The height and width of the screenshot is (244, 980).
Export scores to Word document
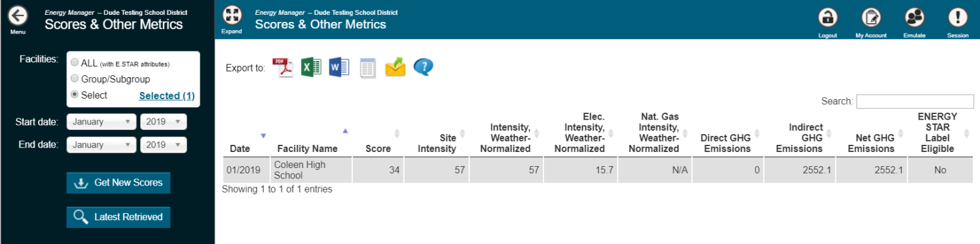click(339, 67)
